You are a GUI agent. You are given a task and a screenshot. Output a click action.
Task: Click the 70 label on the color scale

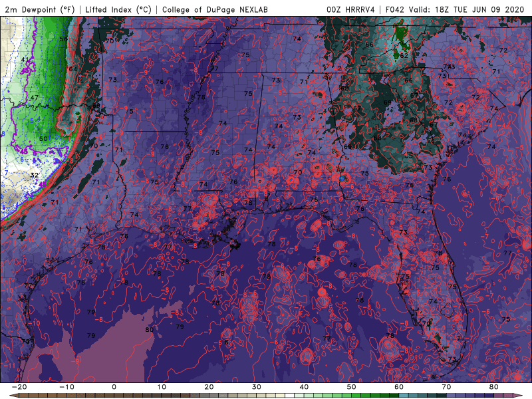(446, 387)
